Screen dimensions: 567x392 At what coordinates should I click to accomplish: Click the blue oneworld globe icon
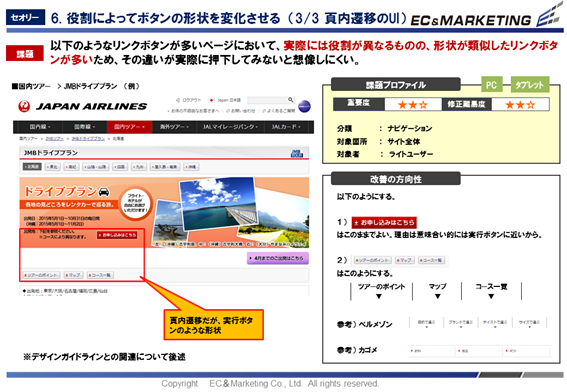pos(304,106)
